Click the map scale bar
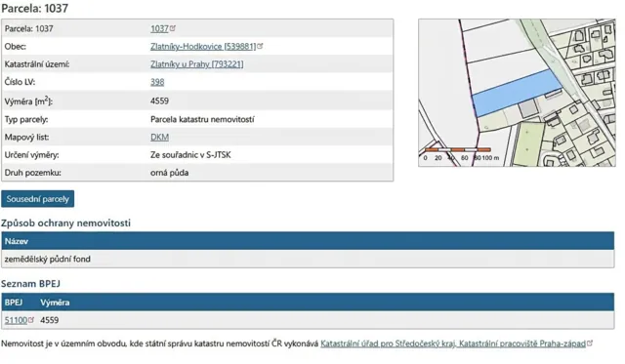Screen dimensions: 625x364 click(x=458, y=149)
